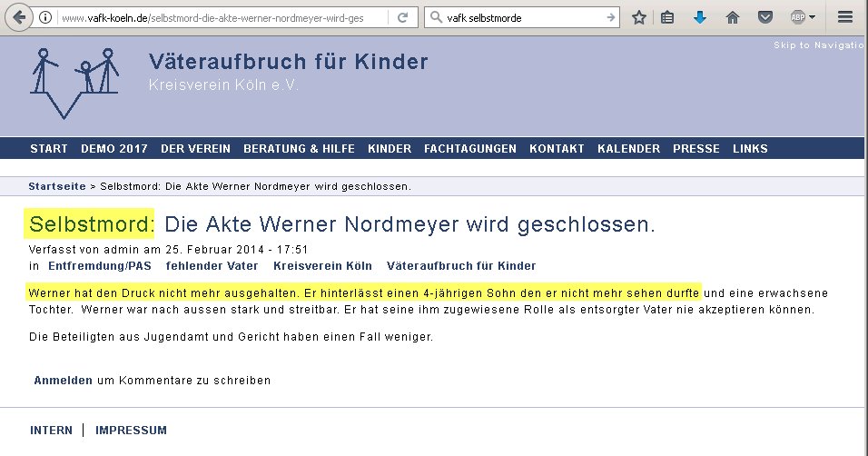Click the subtitle 'Kreisverein Köln e.V.'
Image resolution: width=868 pixels, height=456 pixels.
[223, 85]
